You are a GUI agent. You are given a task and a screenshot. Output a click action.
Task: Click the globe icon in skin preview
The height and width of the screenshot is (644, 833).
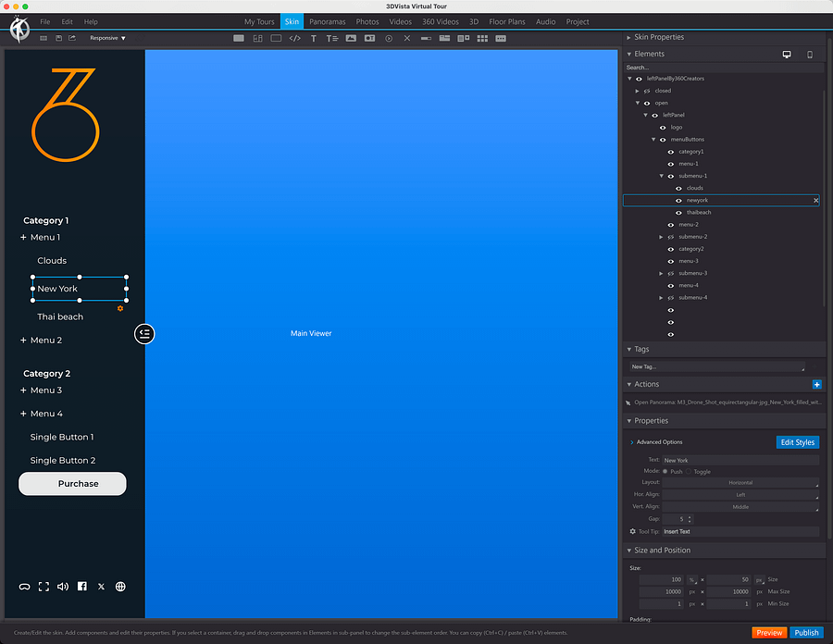pyautogui.click(x=120, y=587)
